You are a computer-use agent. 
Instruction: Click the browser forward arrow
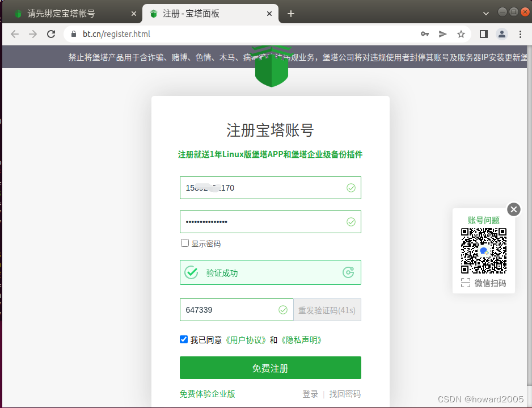[33, 34]
